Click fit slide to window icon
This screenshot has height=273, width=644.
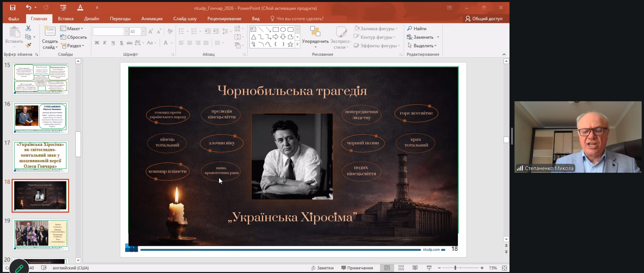tap(504, 268)
